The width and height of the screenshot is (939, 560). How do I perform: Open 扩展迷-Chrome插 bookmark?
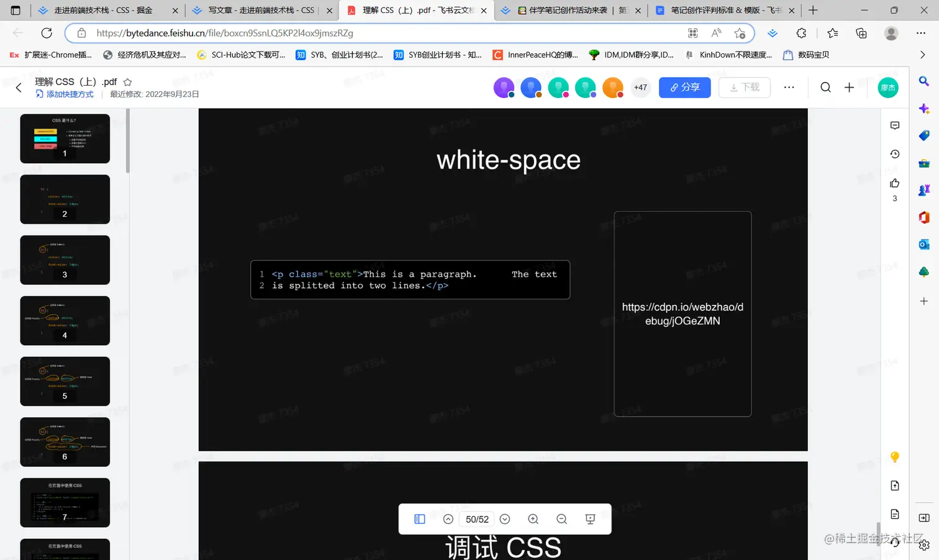tap(51, 55)
